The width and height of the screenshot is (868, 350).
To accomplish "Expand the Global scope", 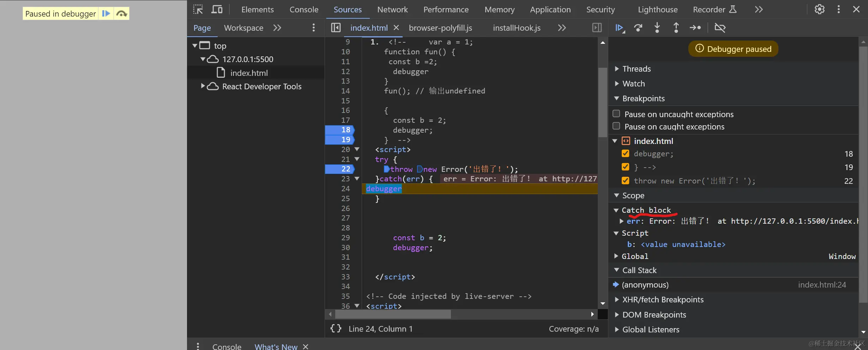I will [616, 256].
